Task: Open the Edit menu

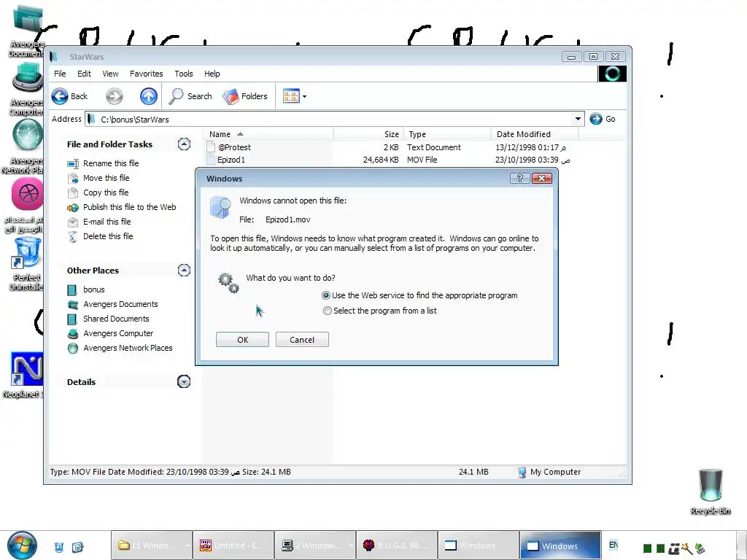Action: 84,74
